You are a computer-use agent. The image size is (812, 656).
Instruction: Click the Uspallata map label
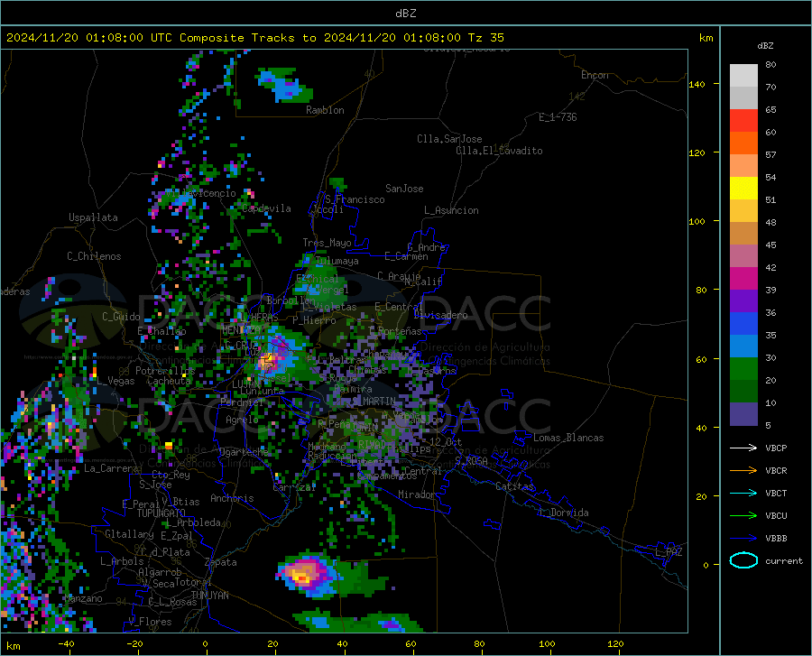93,217
